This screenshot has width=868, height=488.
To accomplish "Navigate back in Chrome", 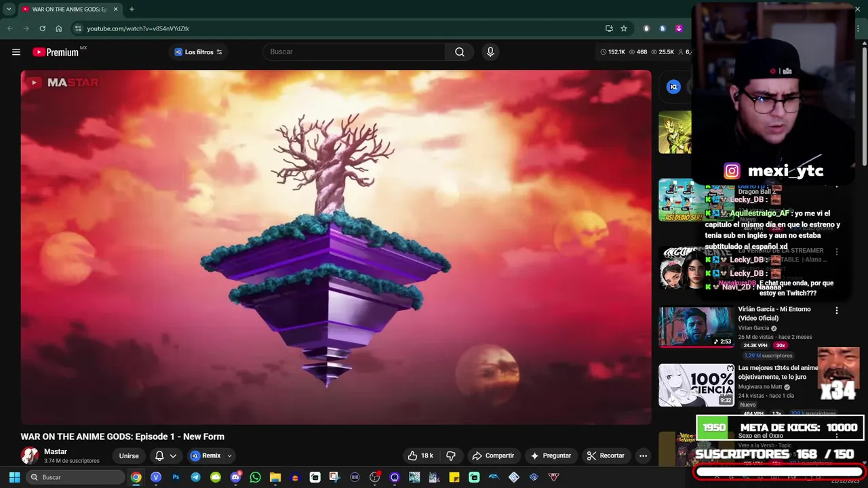I will (x=9, y=28).
